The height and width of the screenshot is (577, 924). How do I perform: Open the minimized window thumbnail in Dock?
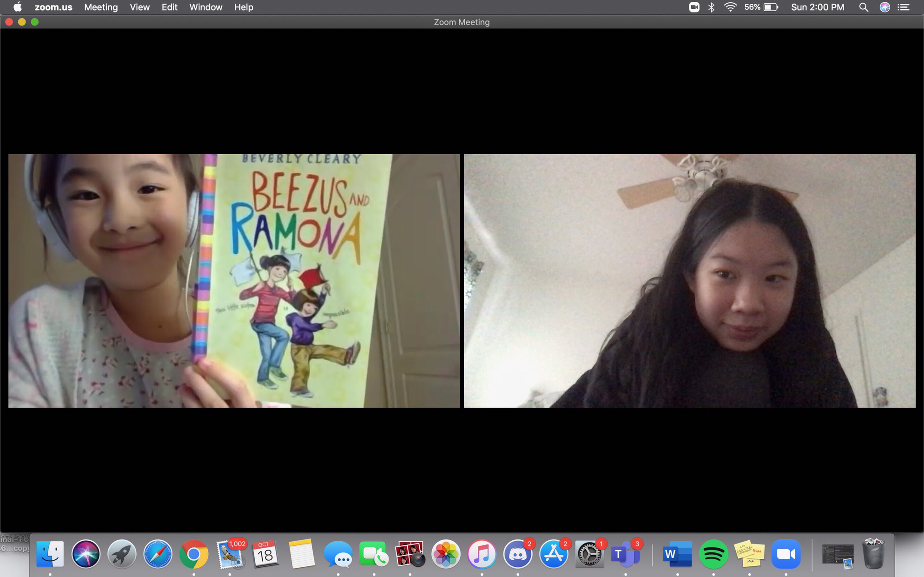(x=838, y=556)
